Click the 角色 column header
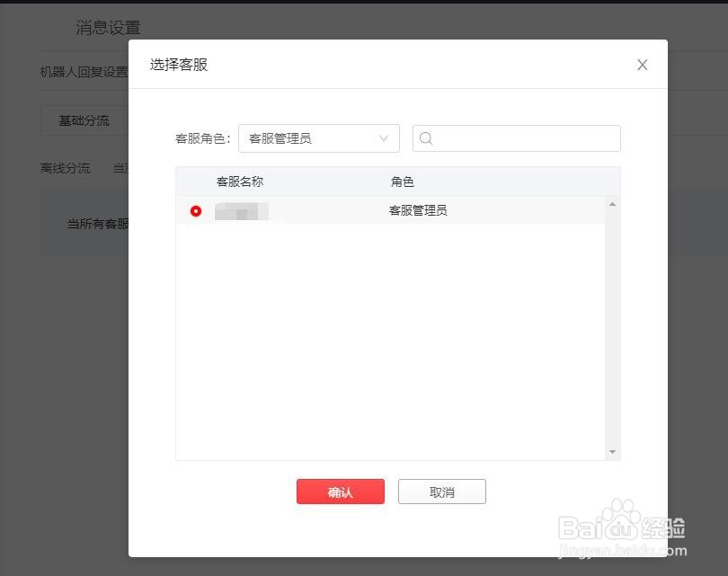This screenshot has height=576, width=728. (x=402, y=182)
